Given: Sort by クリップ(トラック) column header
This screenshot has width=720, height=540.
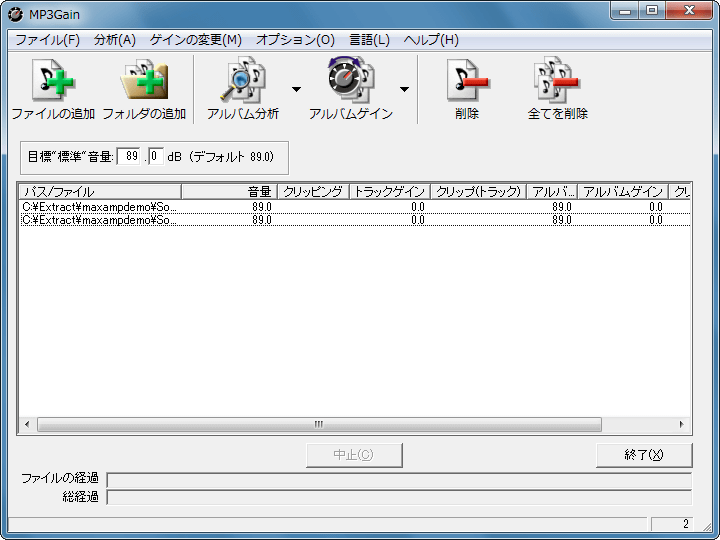Looking at the screenshot, I should coord(478,191).
